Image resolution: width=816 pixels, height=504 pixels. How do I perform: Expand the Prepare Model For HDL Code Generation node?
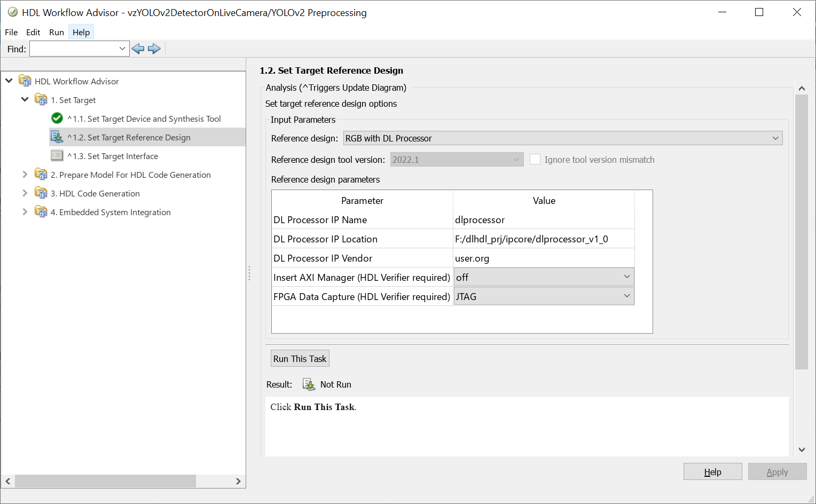(25, 175)
